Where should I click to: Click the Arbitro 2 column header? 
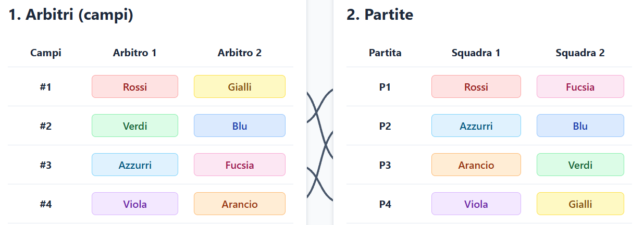click(240, 53)
